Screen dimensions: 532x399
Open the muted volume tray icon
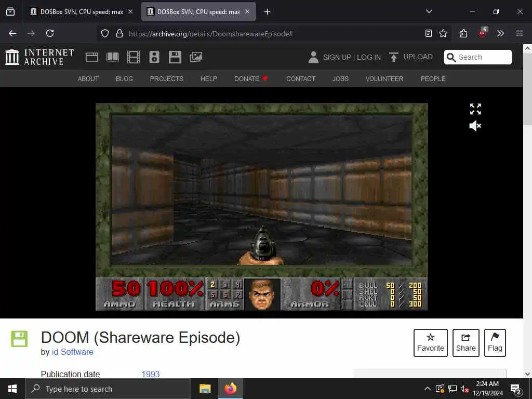pos(464,389)
